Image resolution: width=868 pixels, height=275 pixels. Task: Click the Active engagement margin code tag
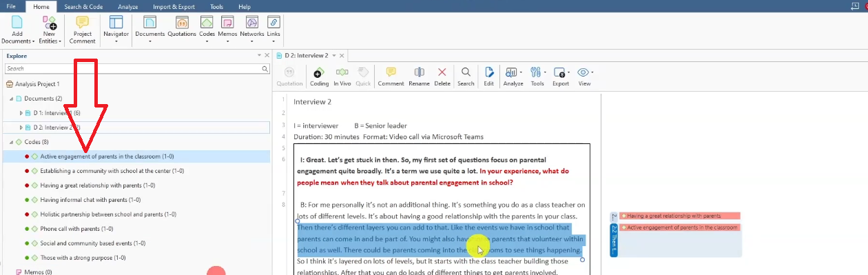point(679,227)
